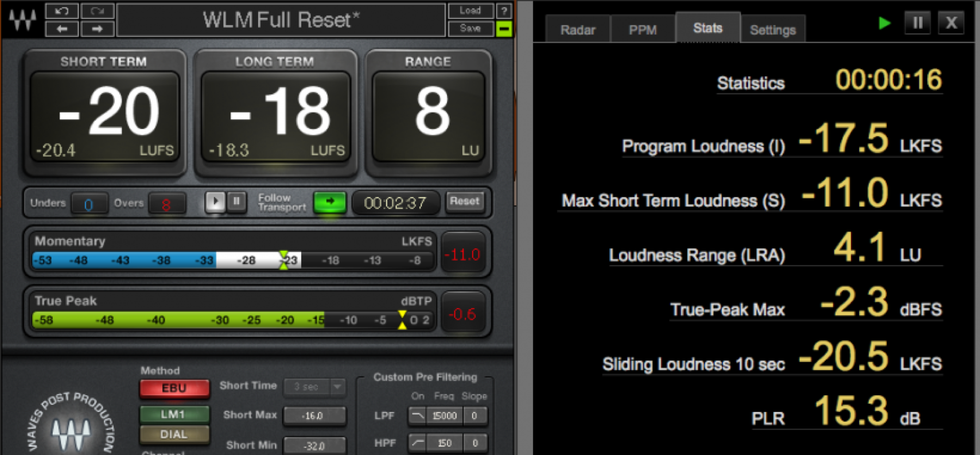980x455 pixels.
Task: Click the Unders counter showing 0
Action: click(x=88, y=204)
